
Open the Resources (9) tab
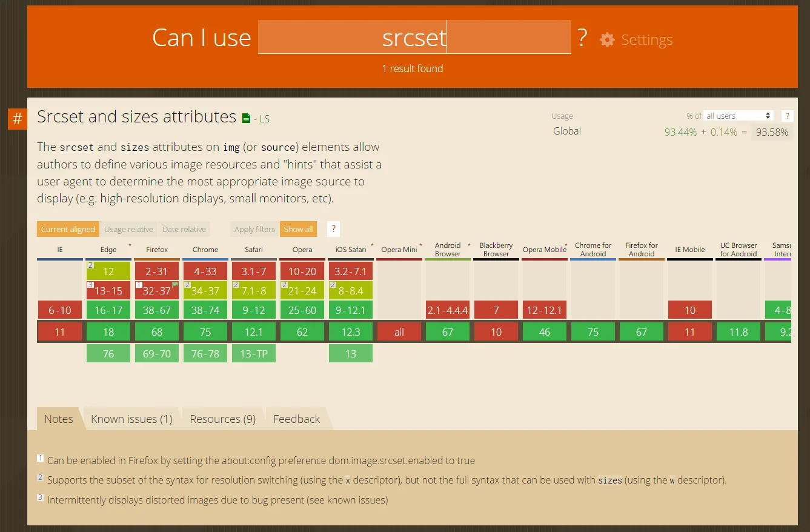pyautogui.click(x=222, y=419)
